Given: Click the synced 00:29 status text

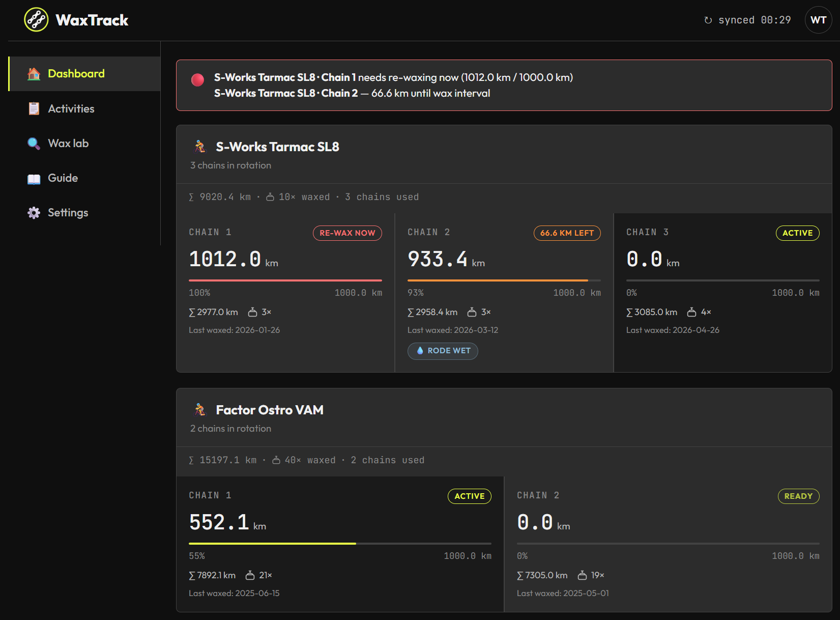Looking at the screenshot, I should [755, 20].
